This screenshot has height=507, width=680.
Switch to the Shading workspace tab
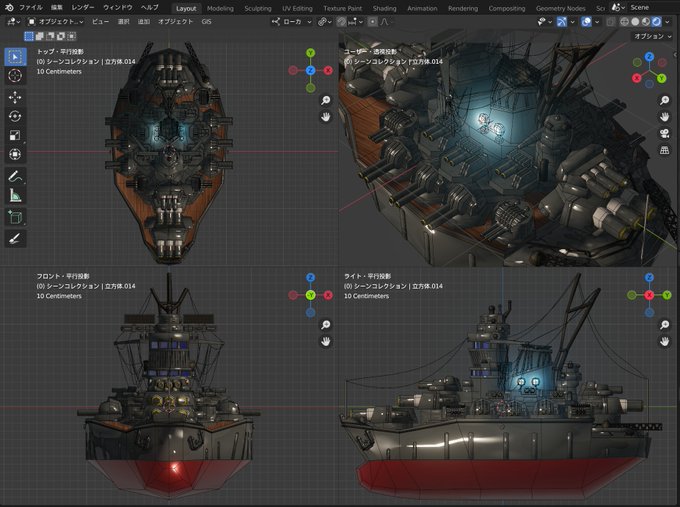[384, 8]
